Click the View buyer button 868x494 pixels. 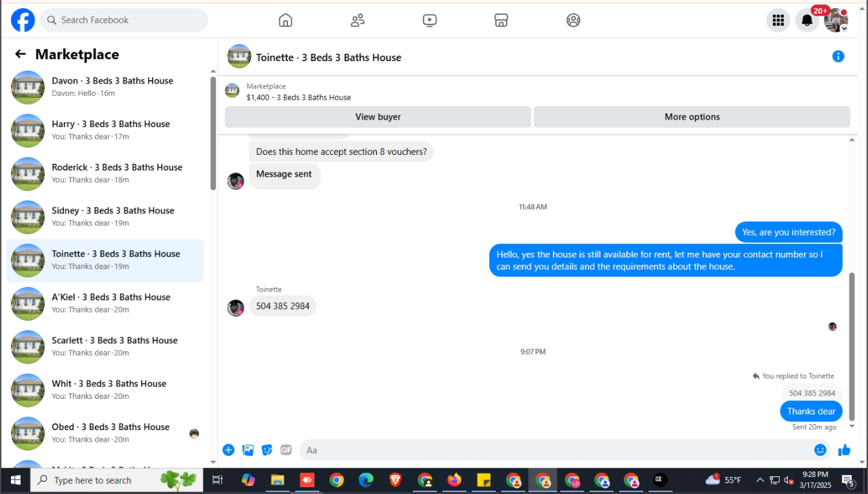(x=378, y=117)
